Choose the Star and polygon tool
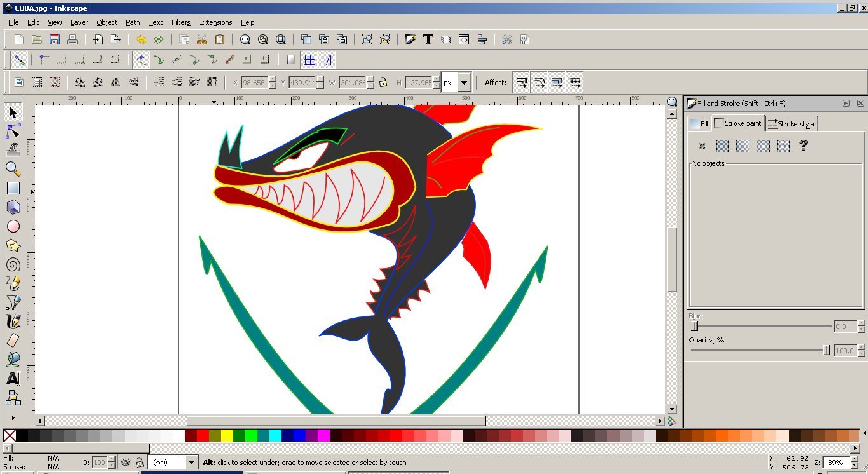 (13, 245)
